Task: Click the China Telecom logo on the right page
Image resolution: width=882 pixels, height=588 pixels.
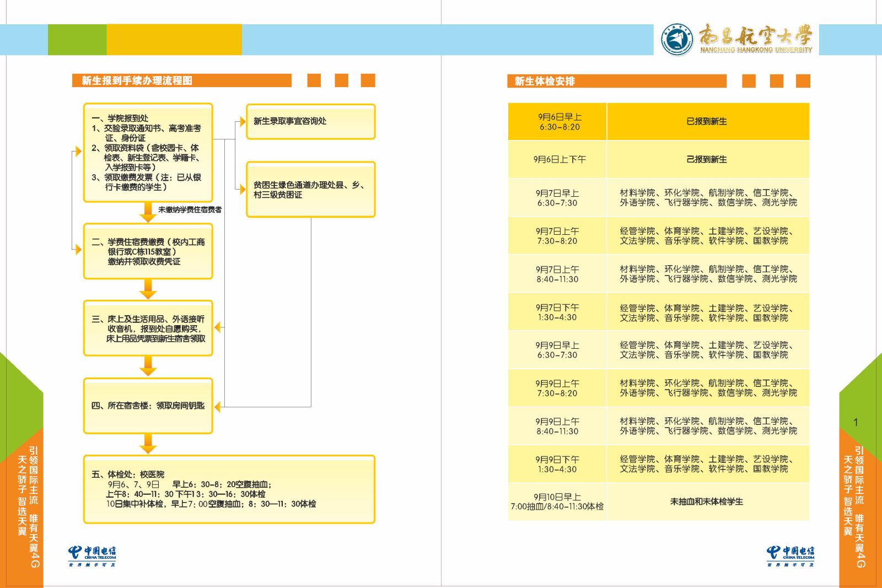Action: [x=790, y=555]
